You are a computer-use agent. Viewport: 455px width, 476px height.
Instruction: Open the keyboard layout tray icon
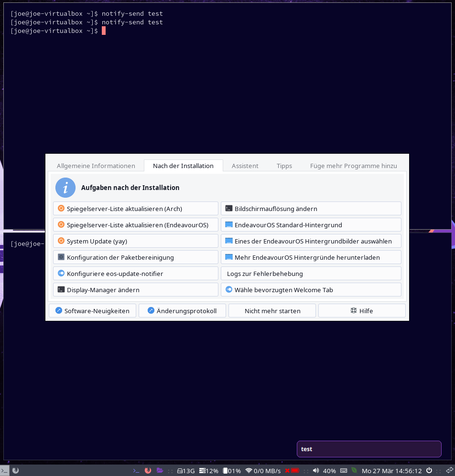click(343, 471)
